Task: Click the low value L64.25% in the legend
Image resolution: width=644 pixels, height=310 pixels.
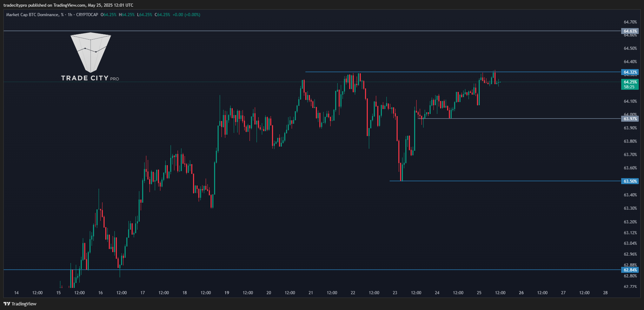Action: pyautogui.click(x=145, y=15)
